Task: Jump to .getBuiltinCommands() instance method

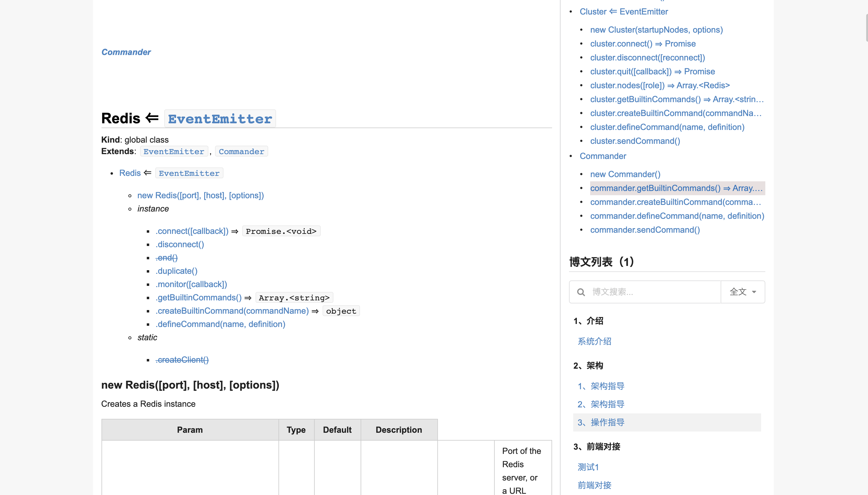Action: (x=198, y=297)
